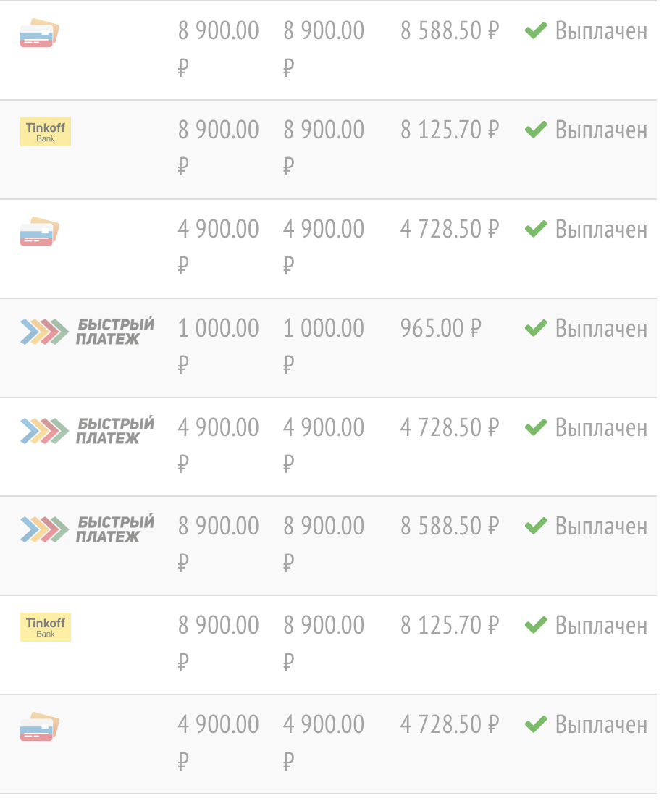Click the green checkmark in the 965.00 ₽ row
This screenshot has width=672, height=801.
click(535, 329)
